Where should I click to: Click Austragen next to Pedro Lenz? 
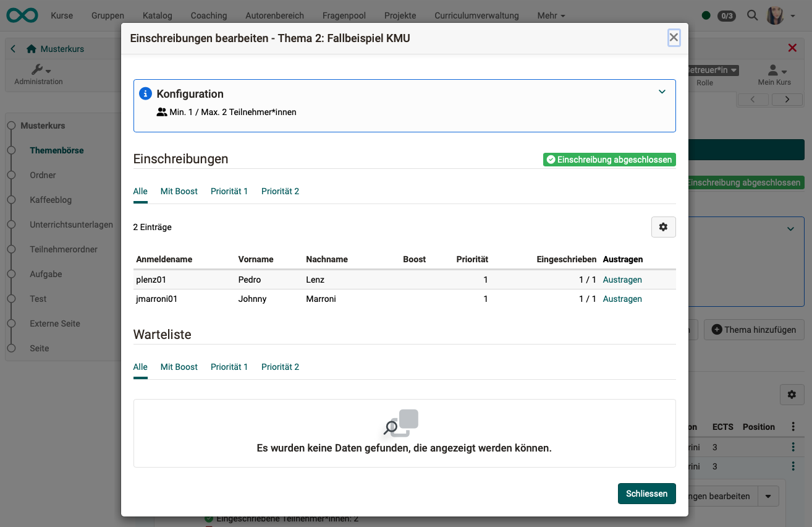click(x=622, y=280)
